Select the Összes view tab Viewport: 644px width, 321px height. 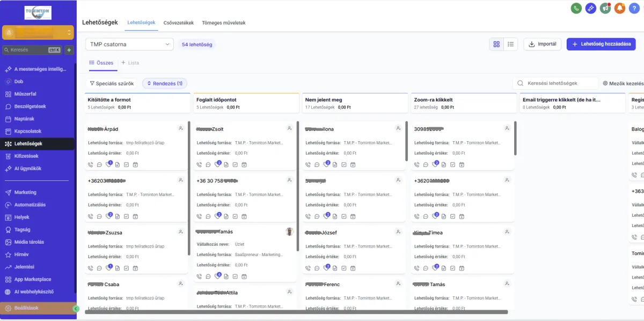pyautogui.click(x=101, y=63)
